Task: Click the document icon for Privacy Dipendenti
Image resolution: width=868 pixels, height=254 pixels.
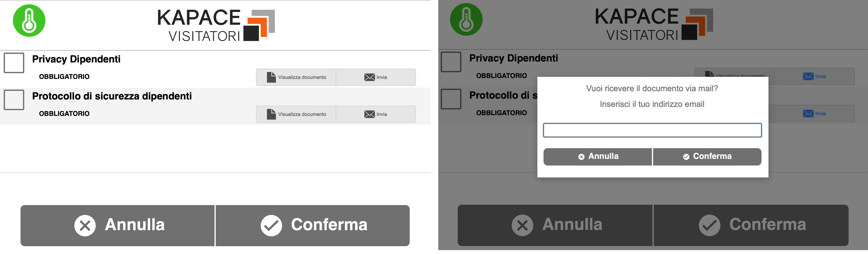Action: (271, 77)
